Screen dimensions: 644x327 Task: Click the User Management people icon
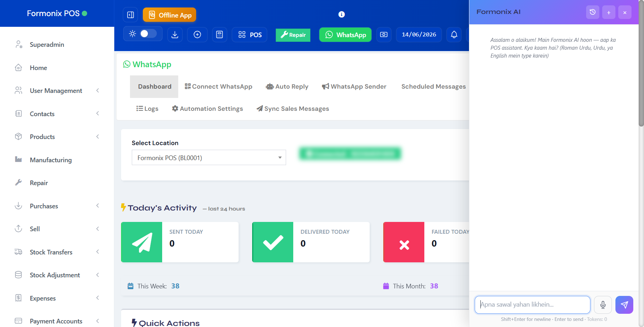(x=19, y=90)
